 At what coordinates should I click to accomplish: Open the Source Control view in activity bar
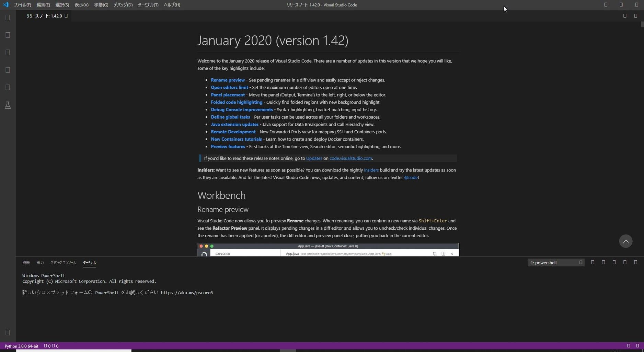coord(8,52)
